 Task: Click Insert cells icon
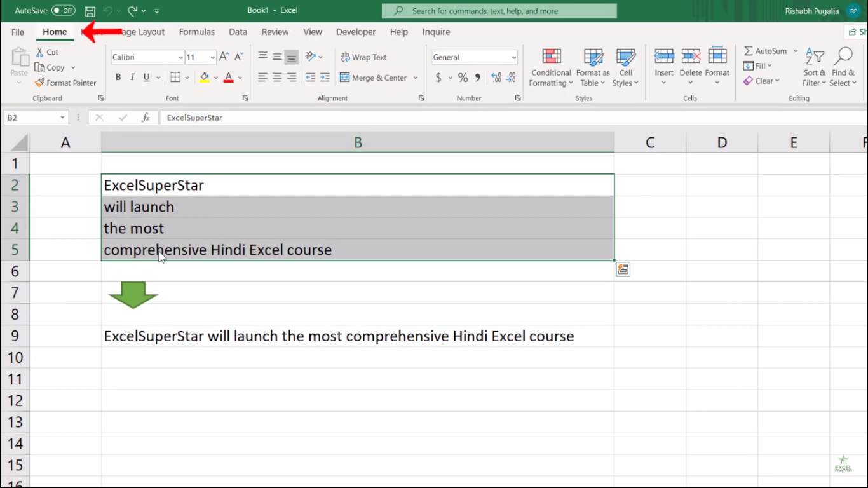pos(664,56)
